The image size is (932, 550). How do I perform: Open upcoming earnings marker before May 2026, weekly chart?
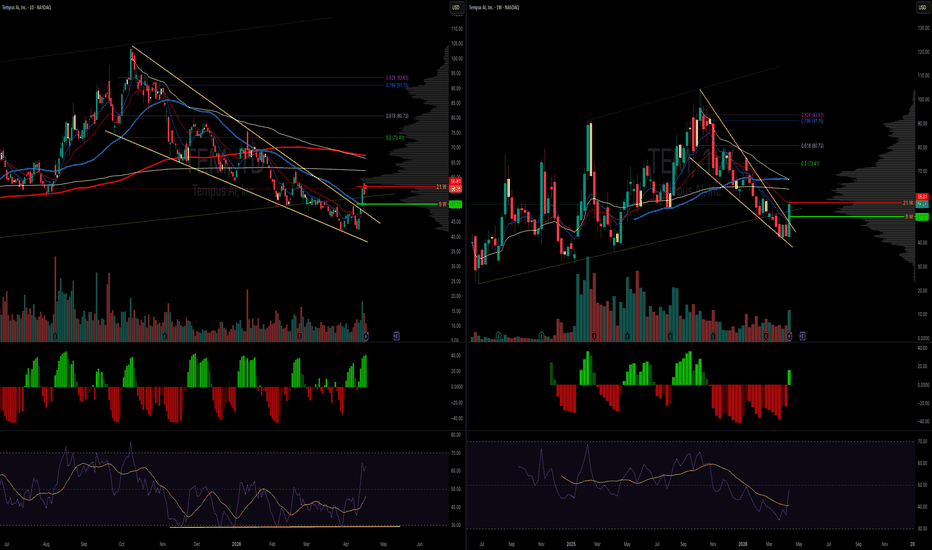click(x=789, y=337)
